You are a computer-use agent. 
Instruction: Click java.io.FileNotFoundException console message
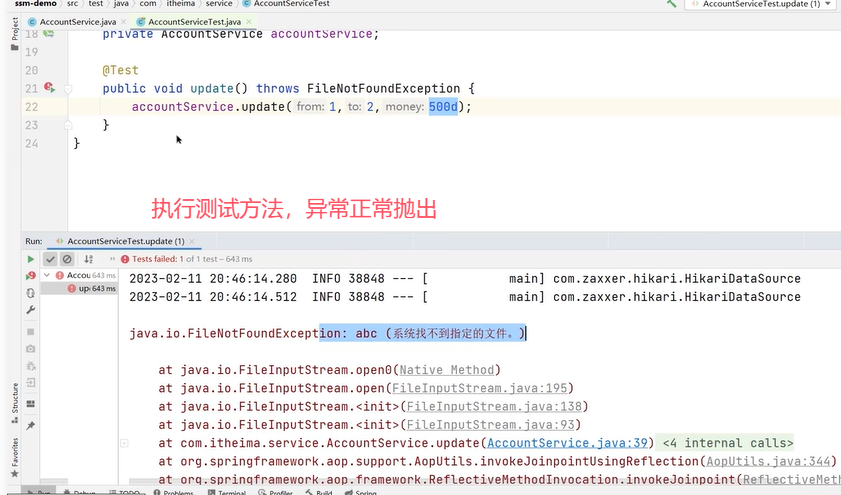coord(327,334)
